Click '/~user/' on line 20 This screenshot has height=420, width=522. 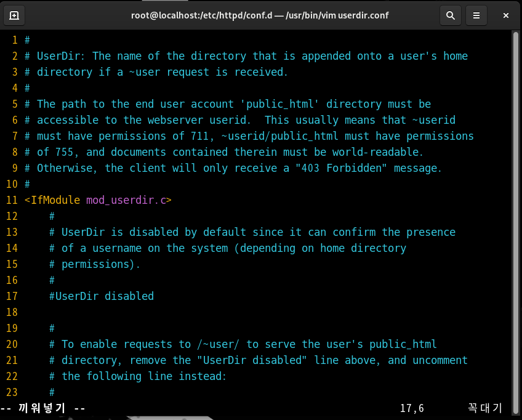pos(219,344)
